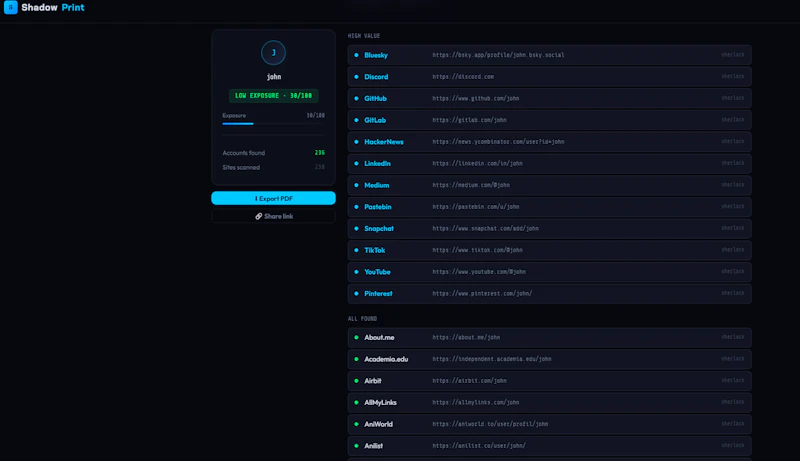This screenshot has height=461, width=800.
Task: Open the GitHub result
Action: 549,98
